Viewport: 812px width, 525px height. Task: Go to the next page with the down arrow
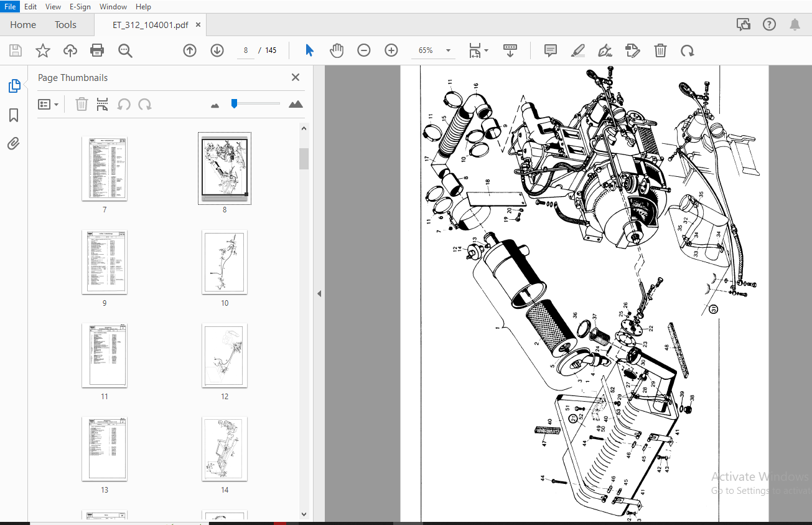[217, 50]
